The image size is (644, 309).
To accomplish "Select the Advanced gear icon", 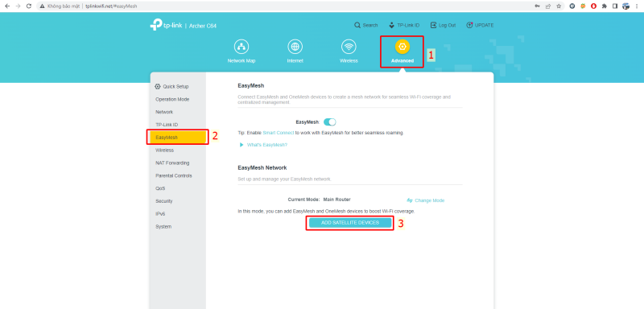I will point(402,47).
